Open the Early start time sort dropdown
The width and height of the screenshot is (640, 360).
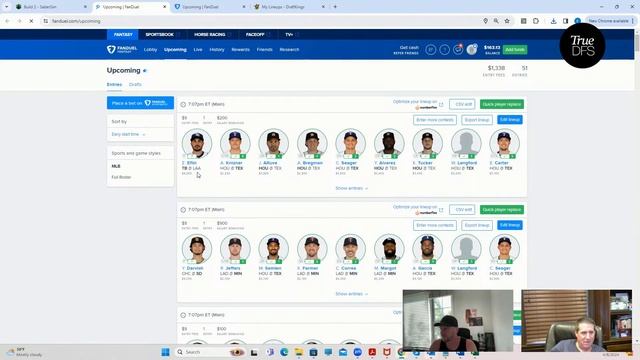(x=128, y=134)
